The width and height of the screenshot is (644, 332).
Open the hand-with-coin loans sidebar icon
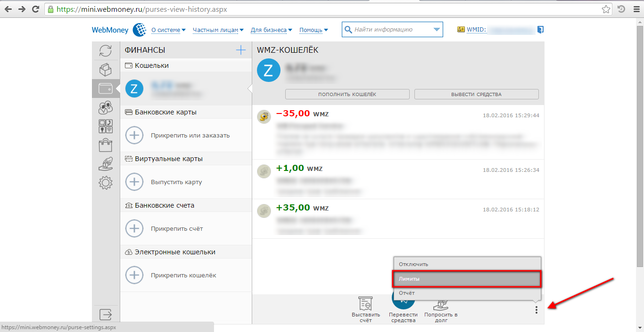pos(106,163)
